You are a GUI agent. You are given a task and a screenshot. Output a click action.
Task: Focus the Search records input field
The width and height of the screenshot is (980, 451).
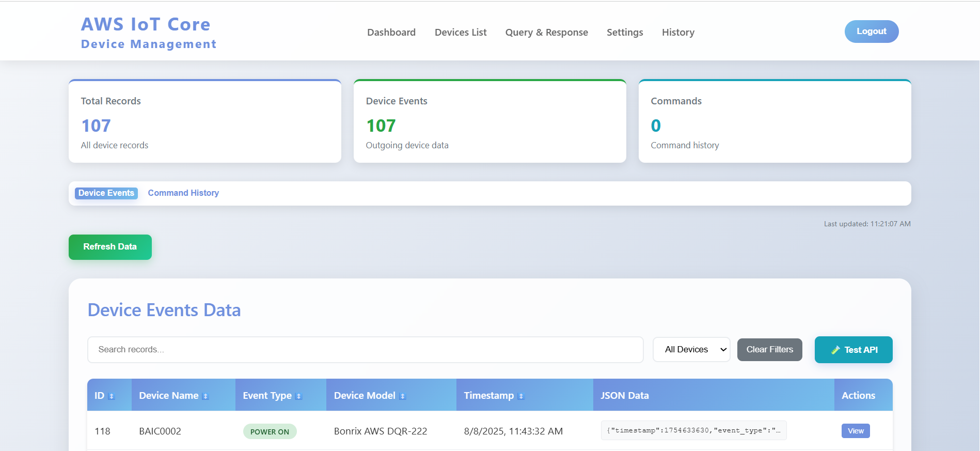coord(365,350)
